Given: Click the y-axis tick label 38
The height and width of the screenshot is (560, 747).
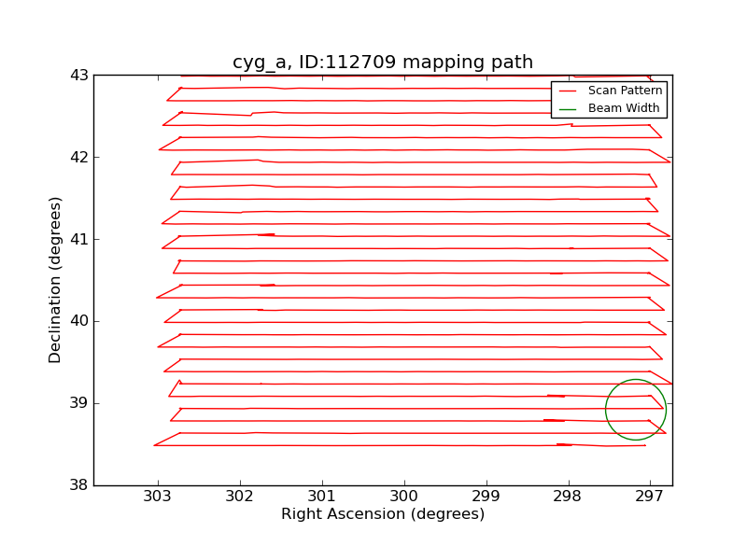Looking at the screenshot, I should pyautogui.click(x=79, y=485).
